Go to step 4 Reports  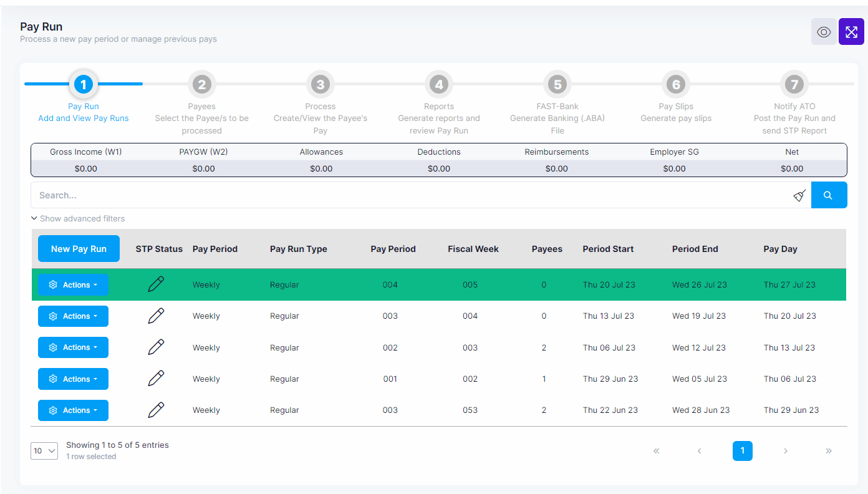439,84
